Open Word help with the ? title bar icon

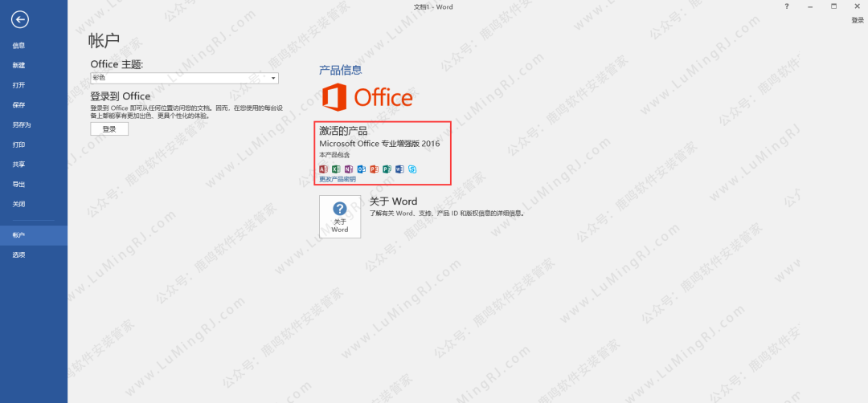pos(787,6)
